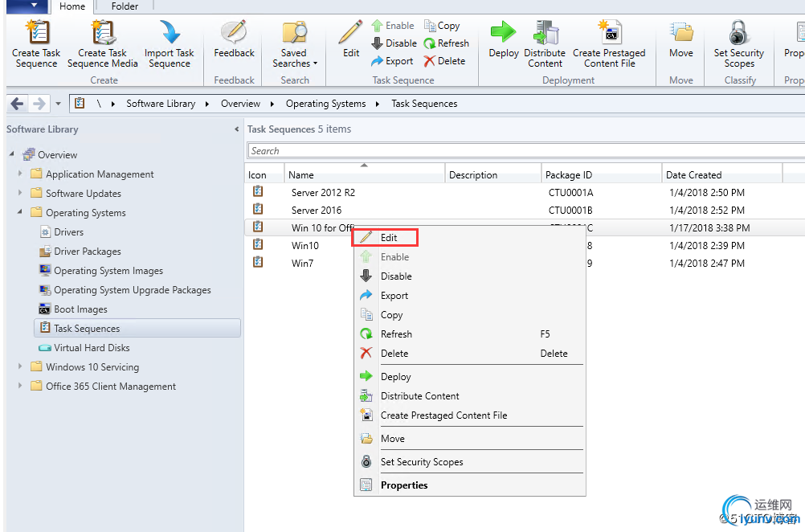Sort by Date Created column header
This screenshot has width=805, height=532.
[721, 174]
